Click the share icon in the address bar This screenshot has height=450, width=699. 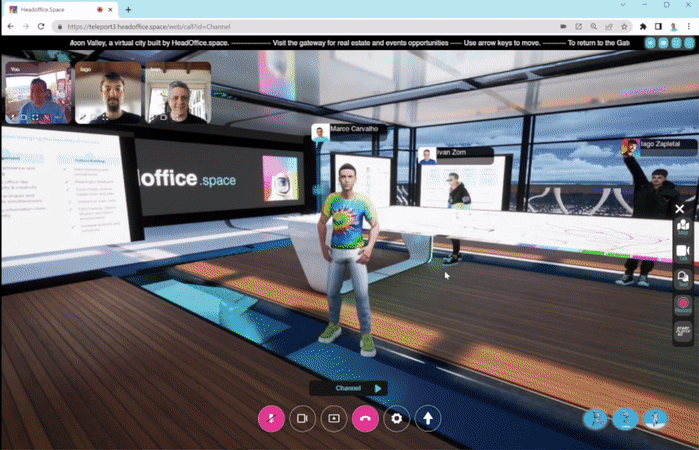(609, 27)
